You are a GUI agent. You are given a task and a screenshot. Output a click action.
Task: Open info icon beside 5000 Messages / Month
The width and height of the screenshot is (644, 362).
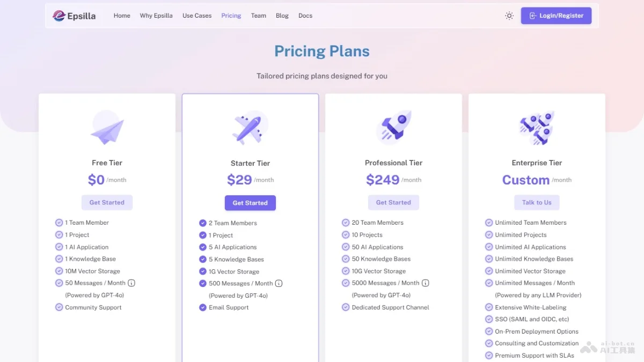point(426,283)
